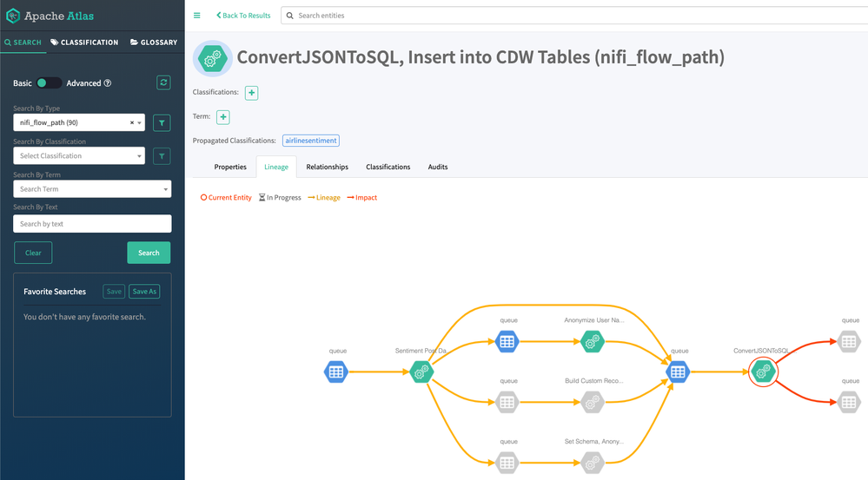Open the classification attribute filter icon
Screen dimensions: 868x480
pos(162,156)
